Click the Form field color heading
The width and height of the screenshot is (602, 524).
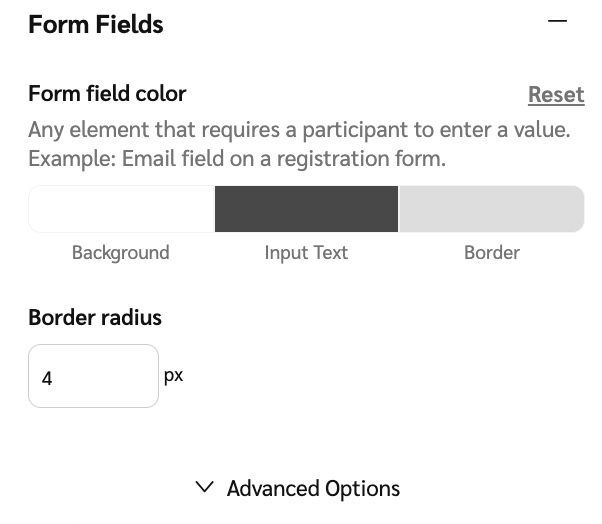107,94
